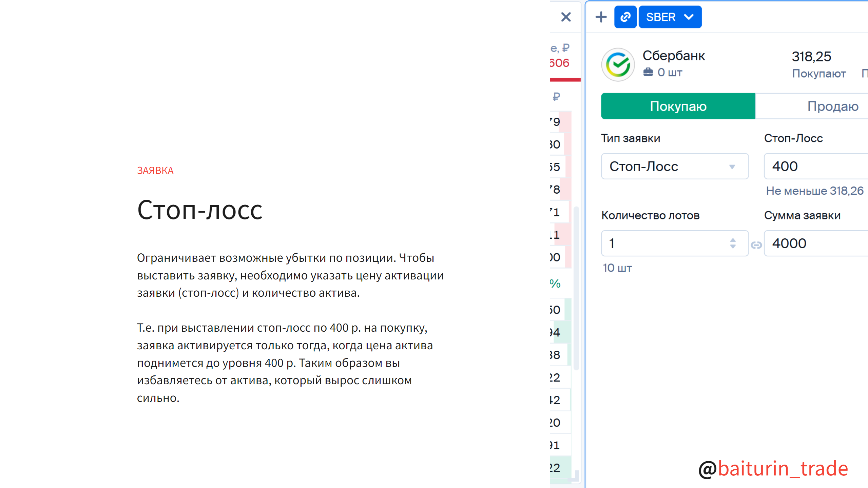This screenshot has width=868, height=488.
Task: Increase lot count with stepper arrows
Action: pos(733,240)
